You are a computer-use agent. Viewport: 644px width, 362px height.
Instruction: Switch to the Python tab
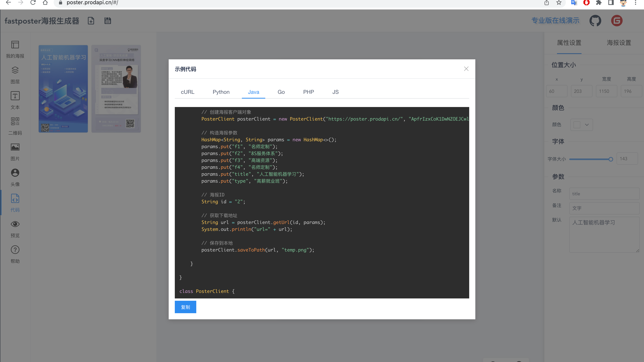pos(221,92)
